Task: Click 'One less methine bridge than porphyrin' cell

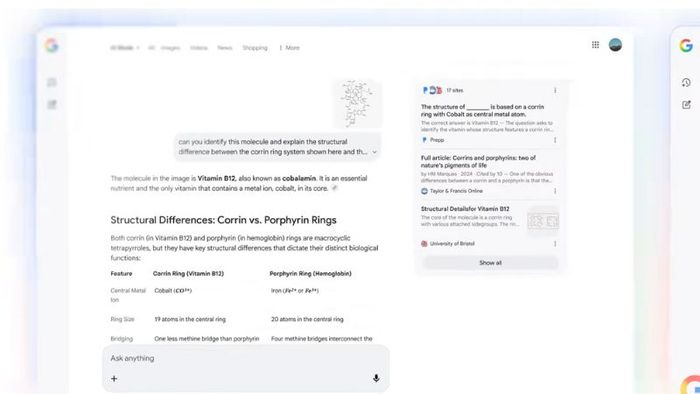Action: click(207, 339)
